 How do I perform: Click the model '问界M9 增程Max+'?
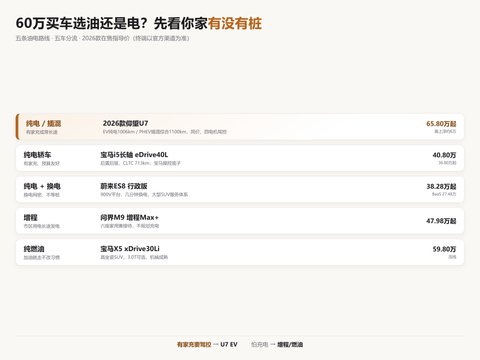(x=129, y=217)
